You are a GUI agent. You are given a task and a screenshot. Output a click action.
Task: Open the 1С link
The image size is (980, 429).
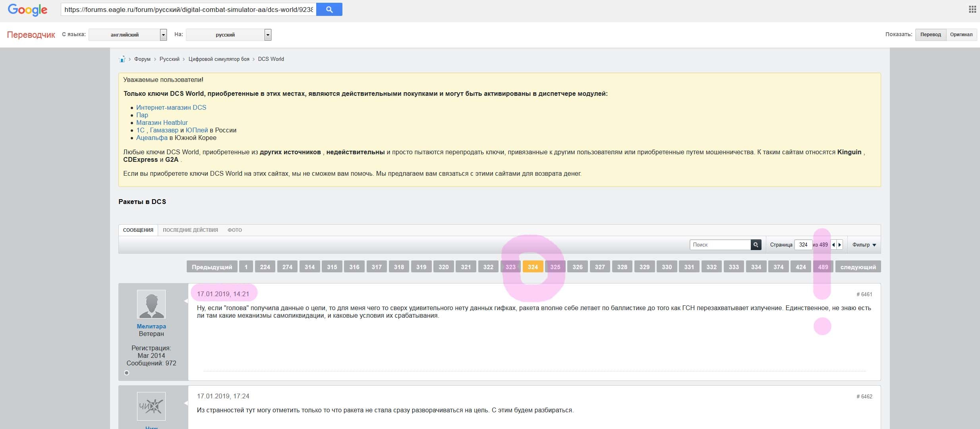pos(140,130)
